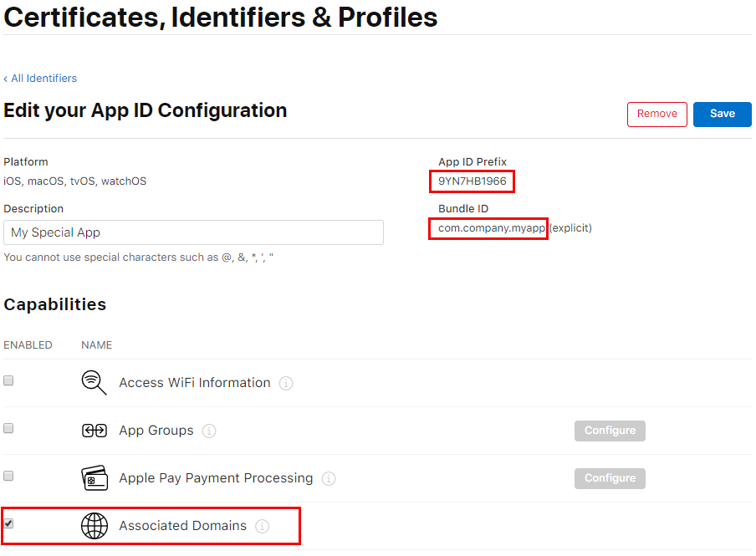Enable the Access WiFi Information capability

click(8, 380)
